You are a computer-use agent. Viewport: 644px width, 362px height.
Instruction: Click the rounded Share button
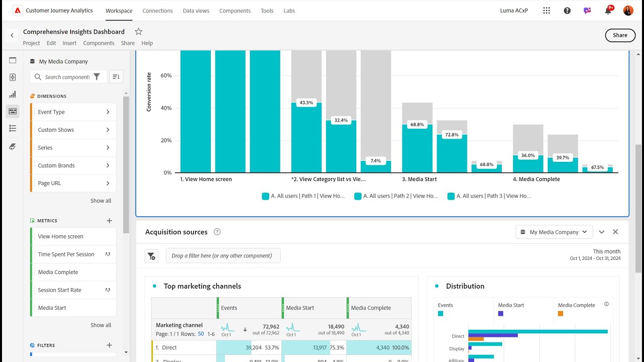[x=620, y=35]
